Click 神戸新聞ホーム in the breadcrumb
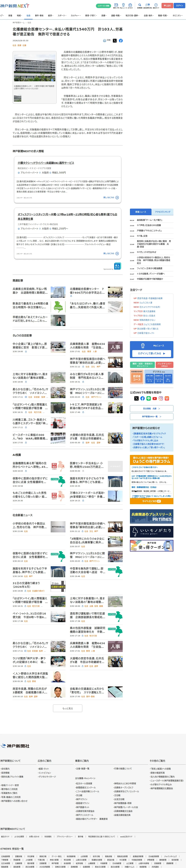The image size is (186, 868). (19, 23)
